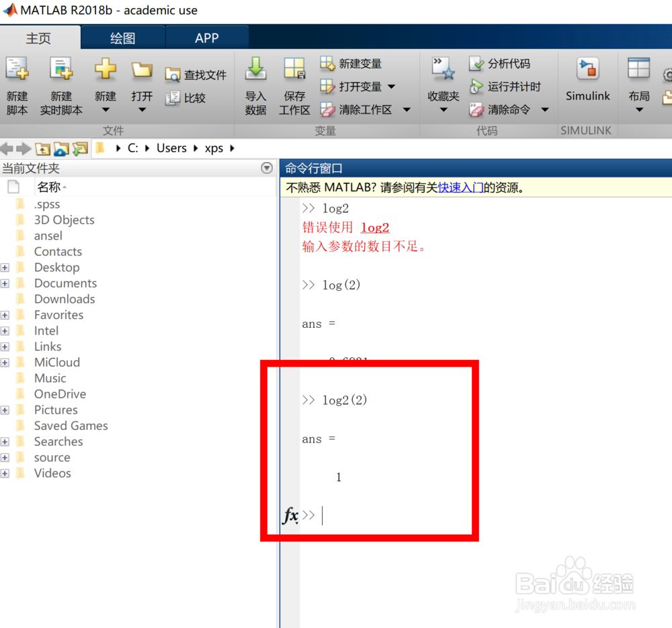The height and width of the screenshot is (628, 672).
Task: Click the Layout (布局) icon
Action: coord(638,69)
